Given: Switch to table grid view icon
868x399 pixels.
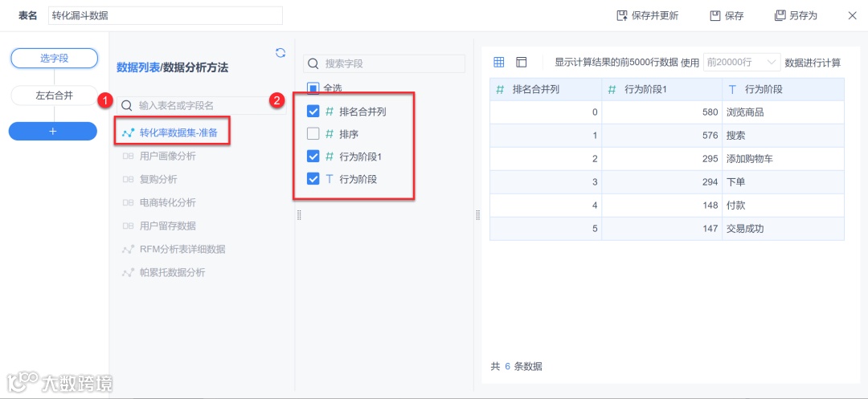Looking at the screenshot, I should point(499,63).
